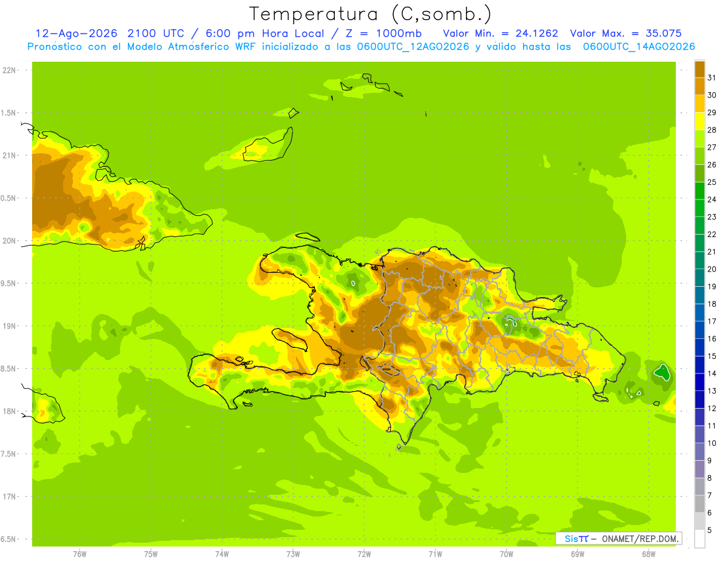Click the longitude label "68W"

tap(649, 554)
